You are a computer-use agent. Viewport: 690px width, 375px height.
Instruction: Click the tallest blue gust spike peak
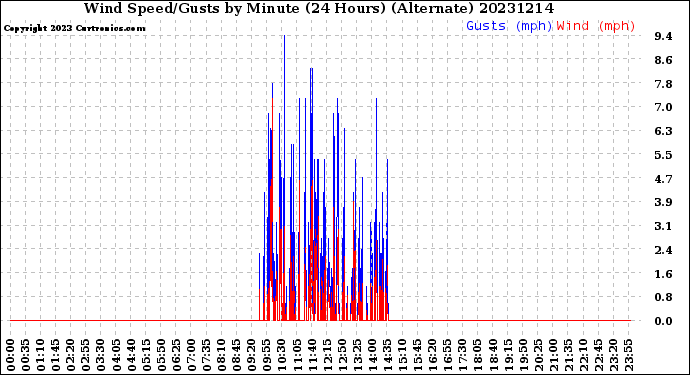284,36
